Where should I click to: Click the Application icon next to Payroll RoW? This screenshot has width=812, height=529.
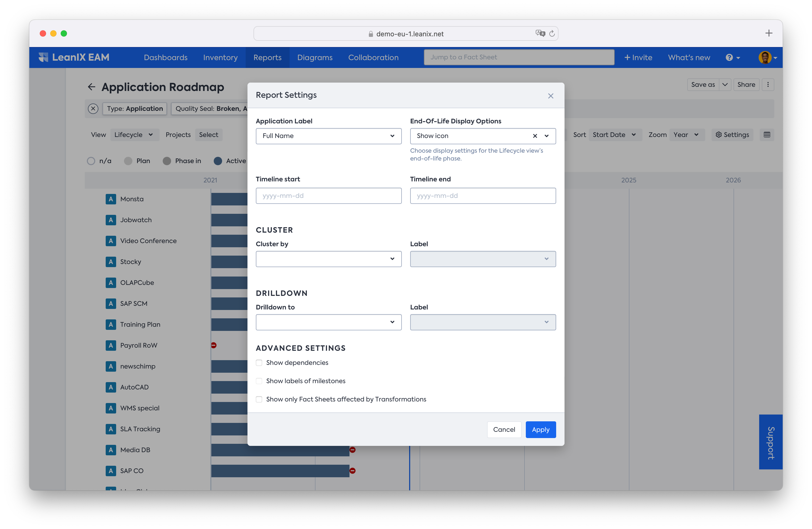click(x=111, y=345)
